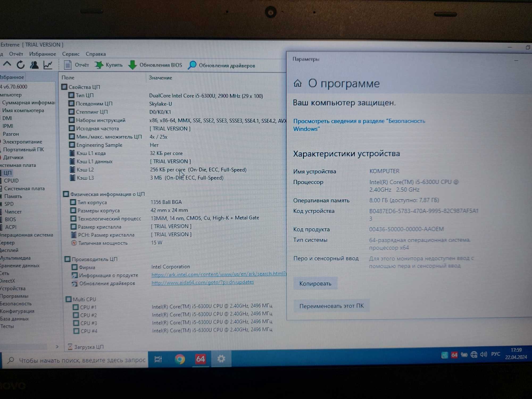Click the favorites star icon in toolbar
Image resolution: width=532 pixels, height=399 pixels.
99,65
